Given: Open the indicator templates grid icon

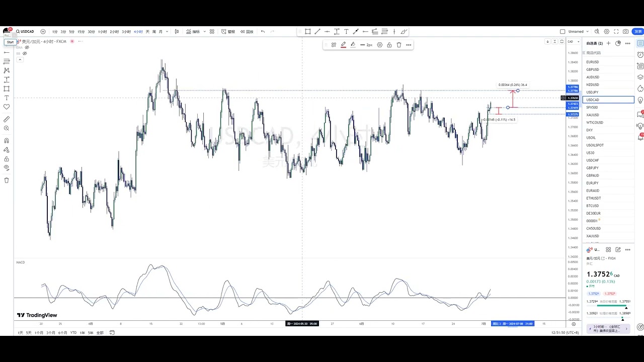Looking at the screenshot, I should click(x=212, y=32).
